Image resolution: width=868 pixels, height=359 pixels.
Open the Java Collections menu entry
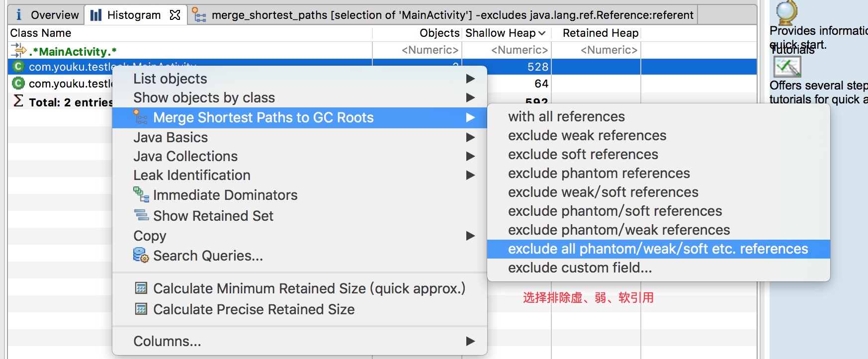coord(300,156)
